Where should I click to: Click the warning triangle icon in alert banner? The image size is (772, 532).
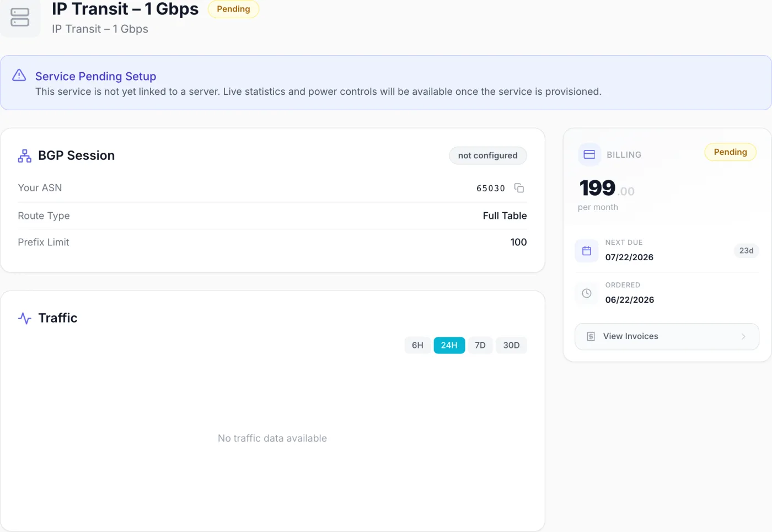coord(19,75)
